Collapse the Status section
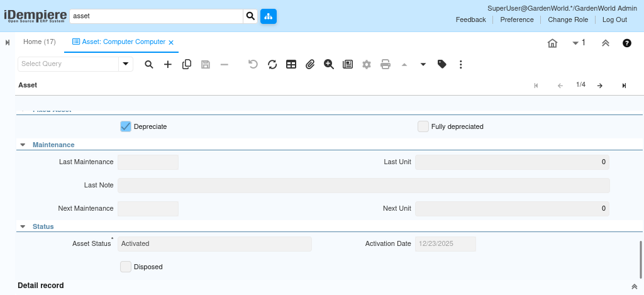 pos(23,226)
